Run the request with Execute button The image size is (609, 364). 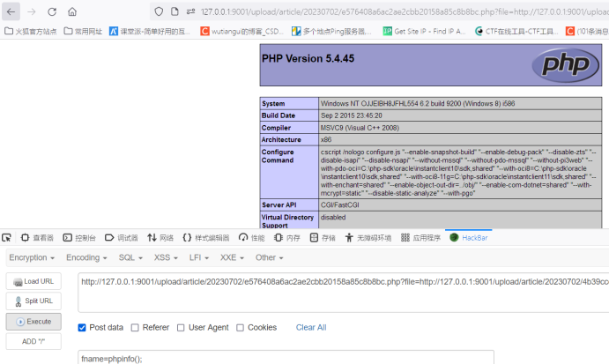pyautogui.click(x=33, y=322)
